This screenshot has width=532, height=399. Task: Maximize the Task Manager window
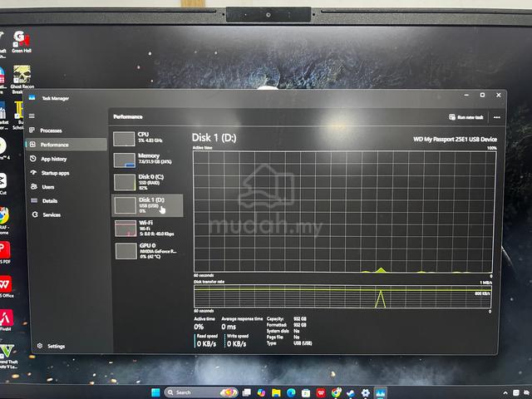tap(482, 95)
